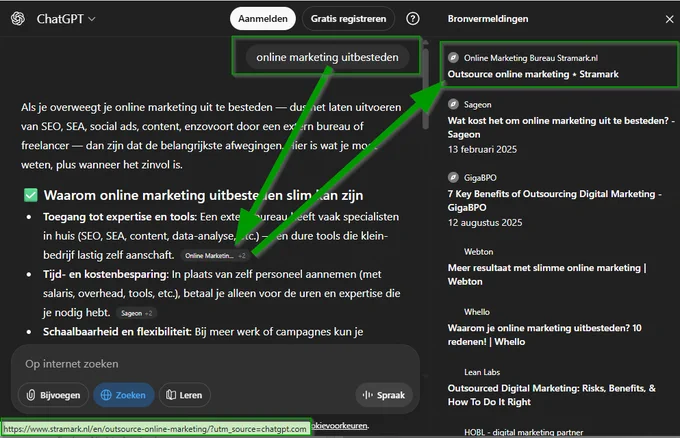The image size is (680, 438).
Task: Click the HOBL digital marketing partner source
Action: coord(523,432)
